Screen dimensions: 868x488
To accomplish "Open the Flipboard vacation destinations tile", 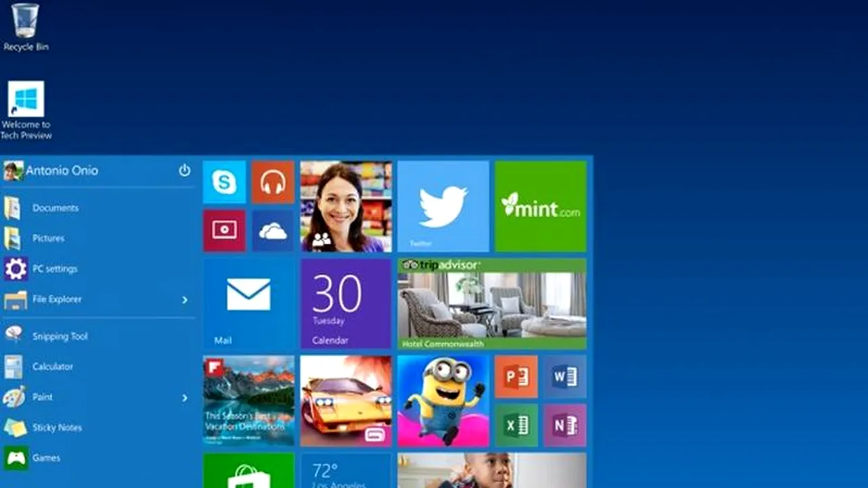I will (x=249, y=401).
